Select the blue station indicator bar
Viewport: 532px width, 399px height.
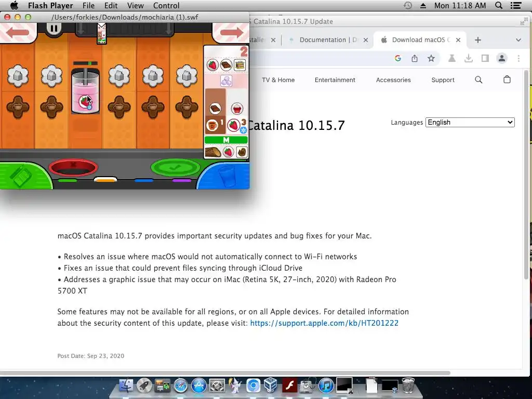(x=144, y=180)
